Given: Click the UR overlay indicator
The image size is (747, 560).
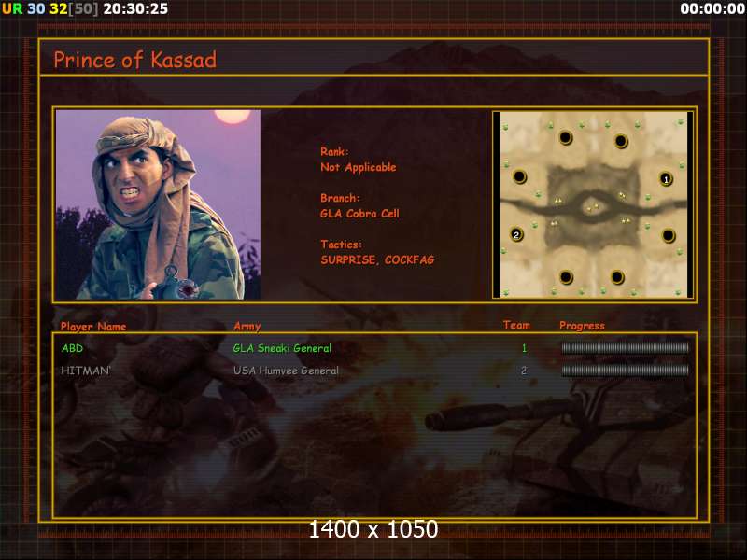Looking at the screenshot, I should point(12,8).
